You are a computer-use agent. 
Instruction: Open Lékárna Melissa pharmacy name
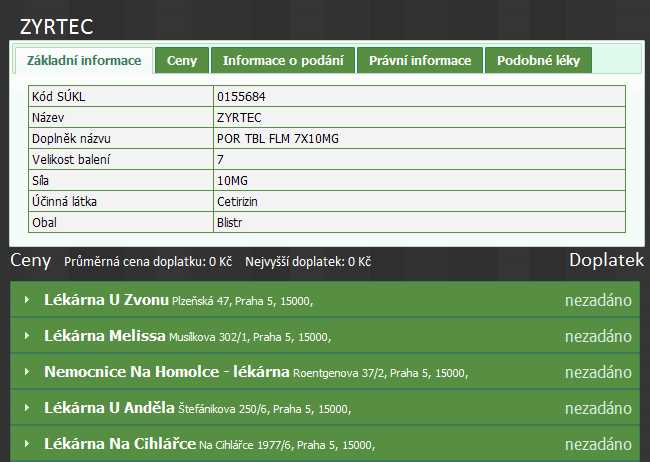[104, 336]
